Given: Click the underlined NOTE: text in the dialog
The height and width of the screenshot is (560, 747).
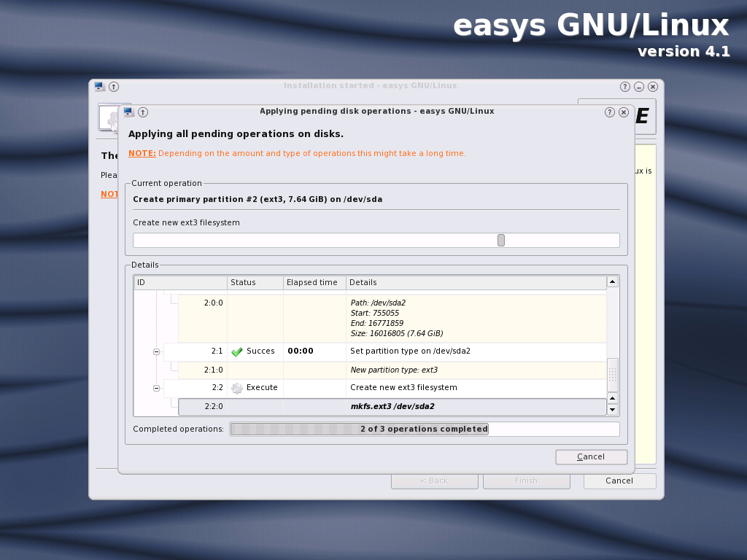Looking at the screenshot, I should [142, 153].
